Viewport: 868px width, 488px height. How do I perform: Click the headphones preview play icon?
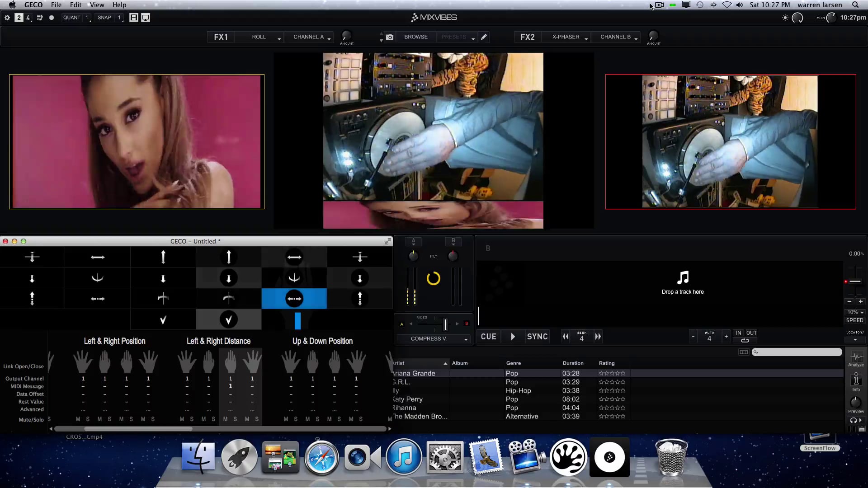(x=856, y=420)
